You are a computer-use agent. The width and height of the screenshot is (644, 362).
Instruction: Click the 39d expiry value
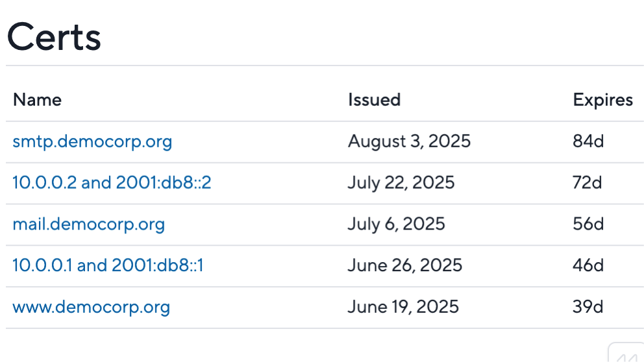click(588, 307)
